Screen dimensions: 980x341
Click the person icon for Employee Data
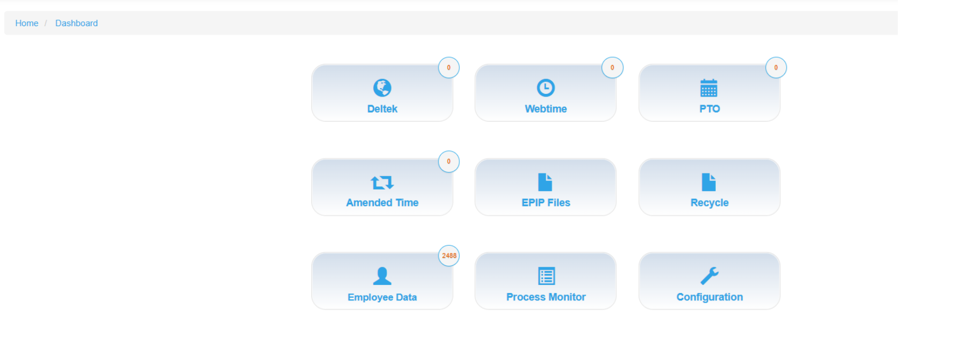click(x=382, y=276)
